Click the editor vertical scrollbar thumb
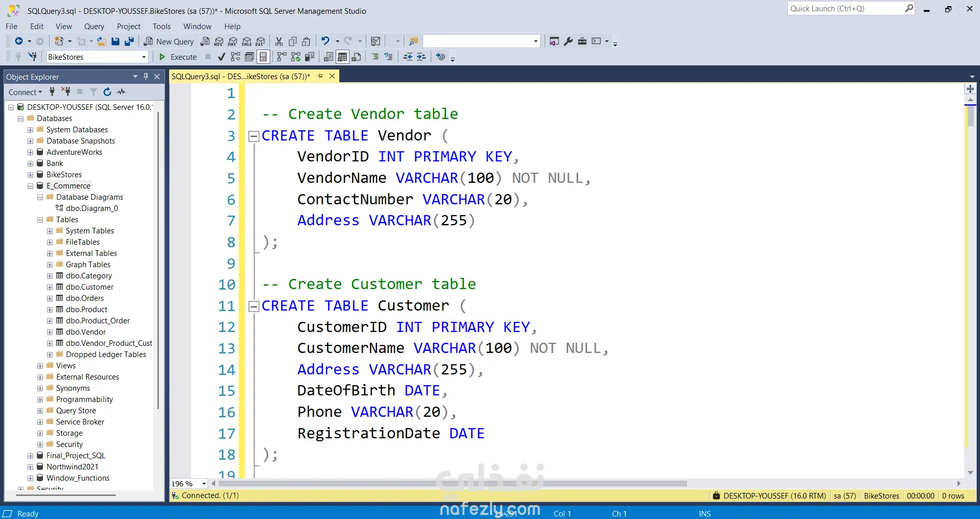This screenshot has height=519, width=980. click(x=970, y=117)
